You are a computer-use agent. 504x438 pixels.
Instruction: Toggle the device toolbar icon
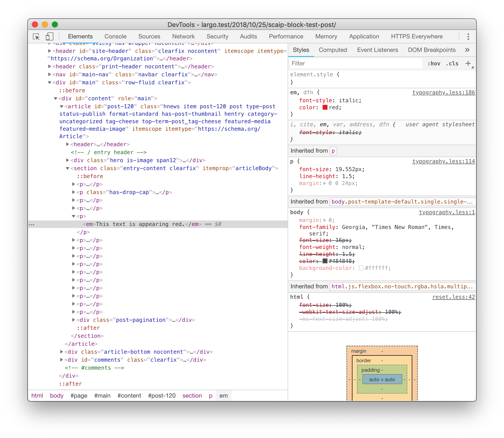49,37
